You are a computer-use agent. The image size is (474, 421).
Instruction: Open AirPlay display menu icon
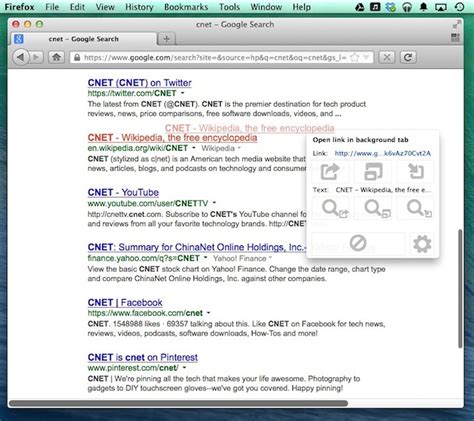pyautogui.click(x=440, y=7)
